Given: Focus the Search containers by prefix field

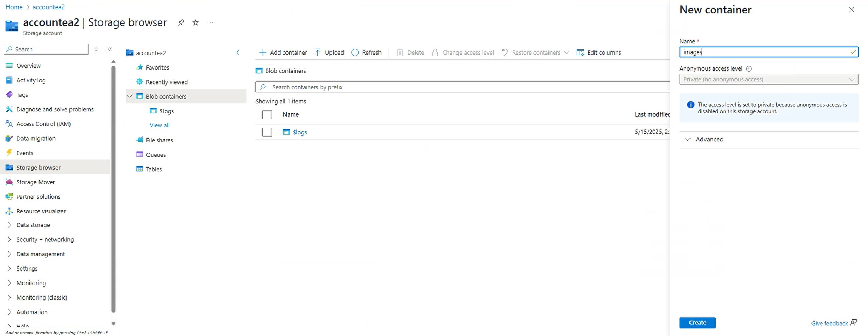Looking at the screenshot, I should click(x=463, y=87).
